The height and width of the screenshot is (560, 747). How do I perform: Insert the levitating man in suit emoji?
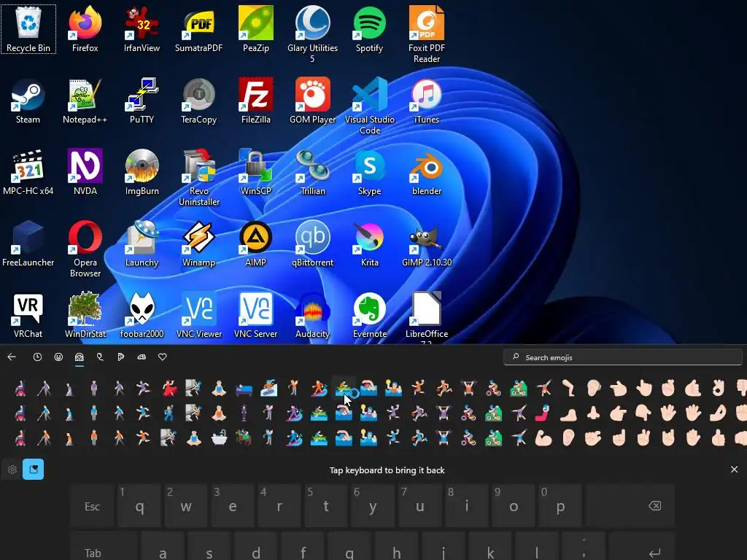click(244, 413)
